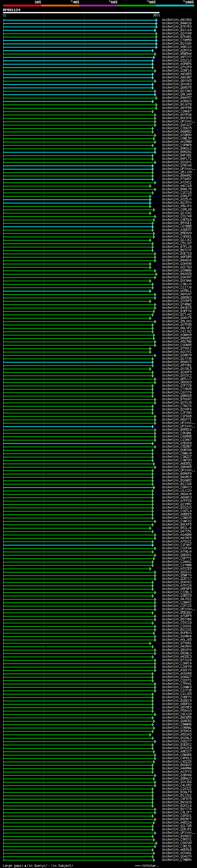The width and height of the screenshot is (197, 868).
Task: Select the UniRef100_B2IVW3 label
Action: point(177,91)
